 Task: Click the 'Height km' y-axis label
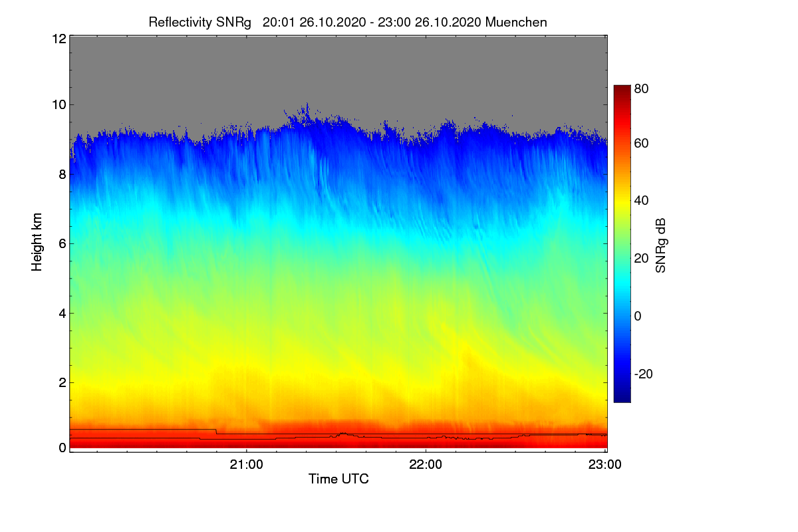pyautogui.click(x=36, y=242)
